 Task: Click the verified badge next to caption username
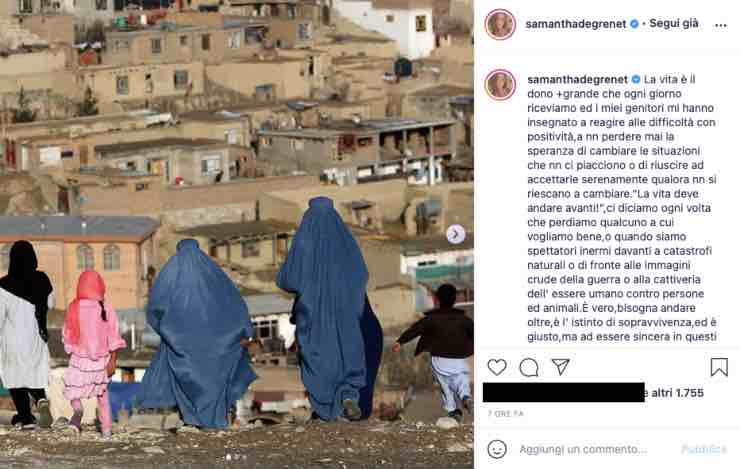(636, 79)
